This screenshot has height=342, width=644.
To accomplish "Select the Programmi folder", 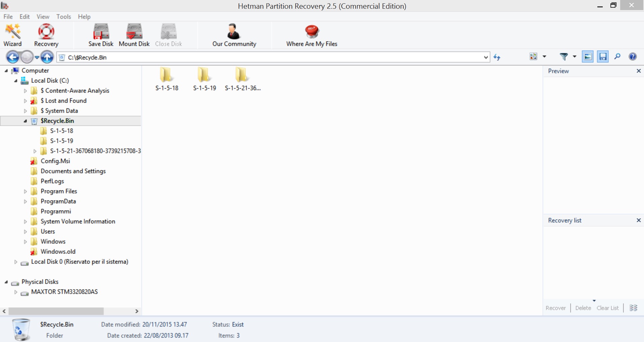I will (x=56, y=211).
